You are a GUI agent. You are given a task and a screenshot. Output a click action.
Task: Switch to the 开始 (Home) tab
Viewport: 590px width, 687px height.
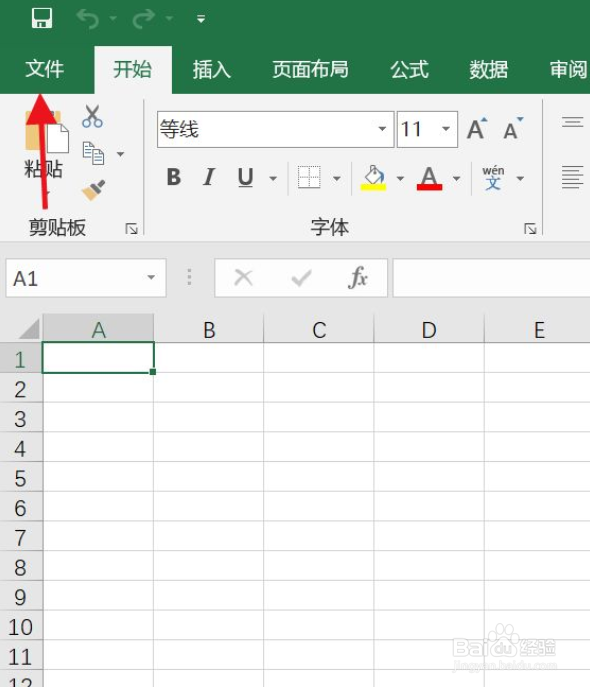point(133,69)
